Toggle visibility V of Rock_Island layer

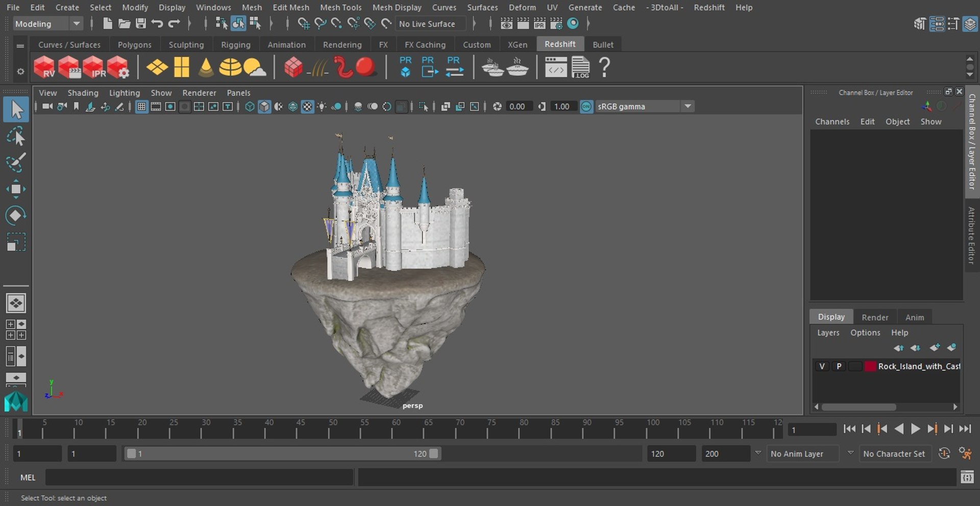coord(822,366)
